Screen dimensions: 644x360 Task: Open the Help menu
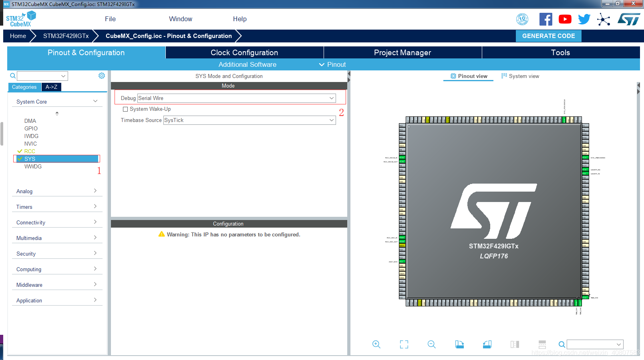[240, 19]
